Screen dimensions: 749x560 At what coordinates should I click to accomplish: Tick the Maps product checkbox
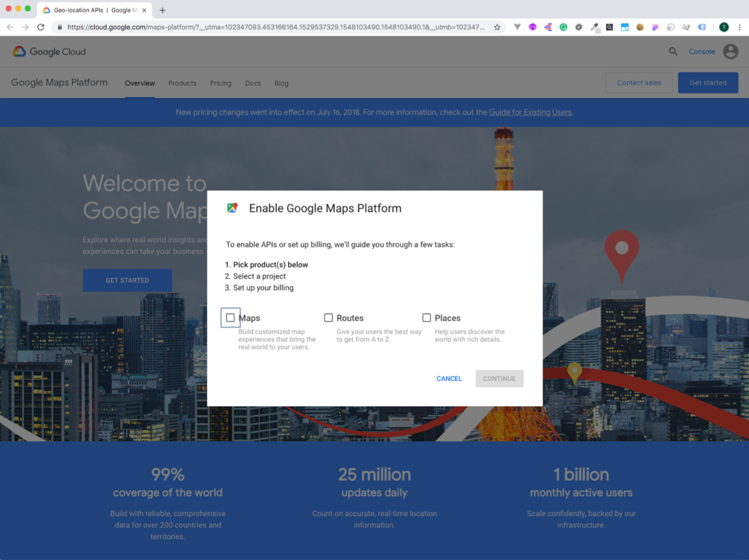(x=230, y=318)
